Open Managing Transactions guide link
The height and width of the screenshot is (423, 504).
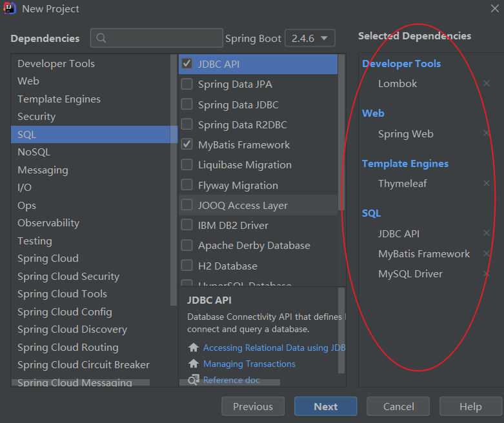249,364
